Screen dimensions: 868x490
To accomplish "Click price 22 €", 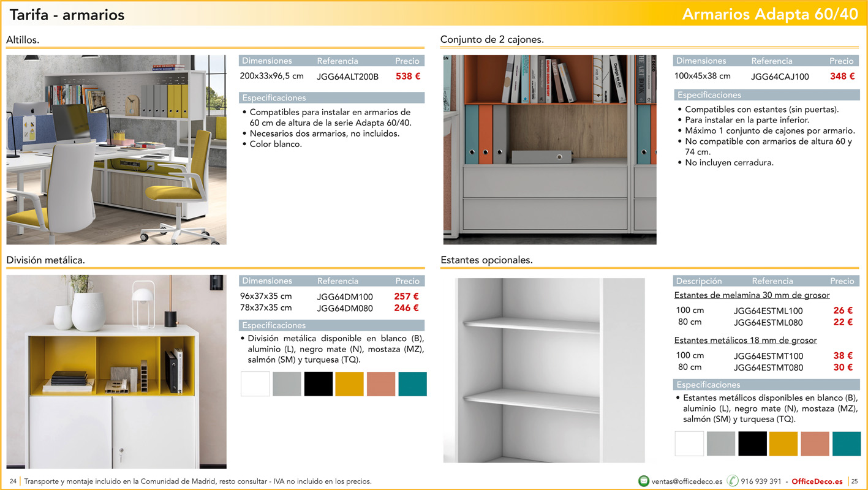I will [843, 322].
